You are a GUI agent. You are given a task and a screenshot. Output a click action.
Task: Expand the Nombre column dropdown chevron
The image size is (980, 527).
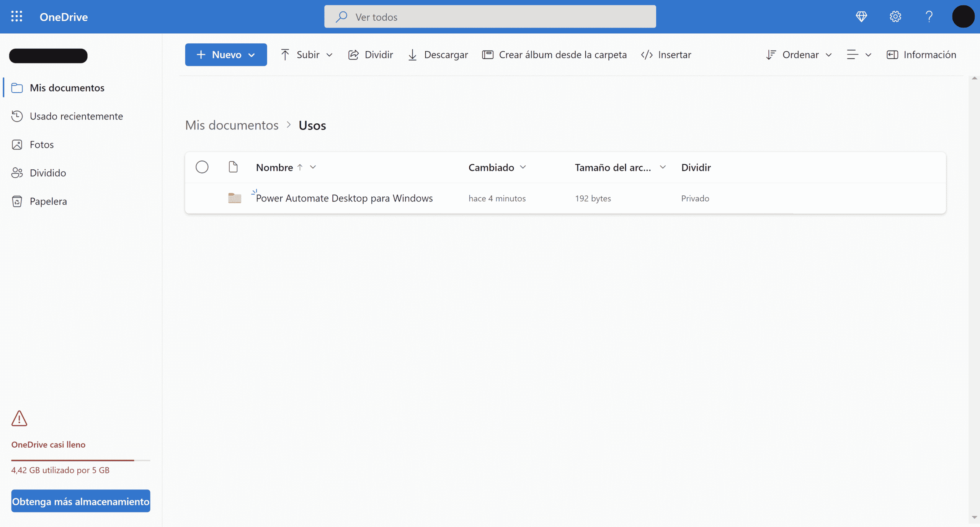coord(313,167)
